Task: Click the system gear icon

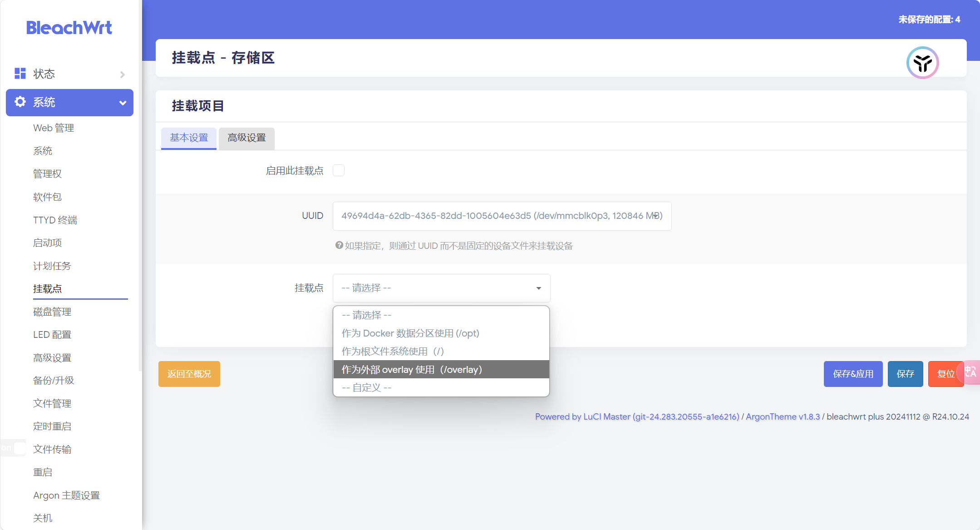Action: [x=20, y=102]
